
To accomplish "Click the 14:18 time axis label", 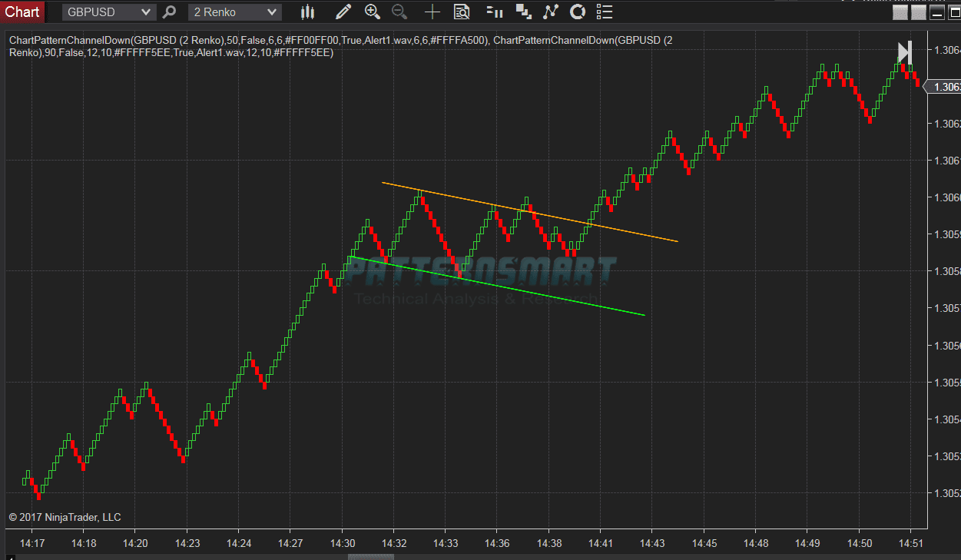I will [x=83, y=543].
